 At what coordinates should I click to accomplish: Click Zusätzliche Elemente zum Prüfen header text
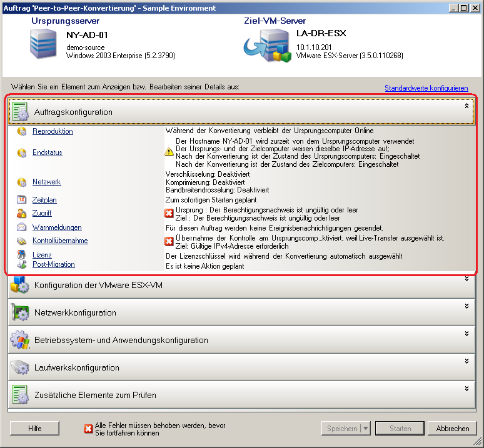[95, 395]
